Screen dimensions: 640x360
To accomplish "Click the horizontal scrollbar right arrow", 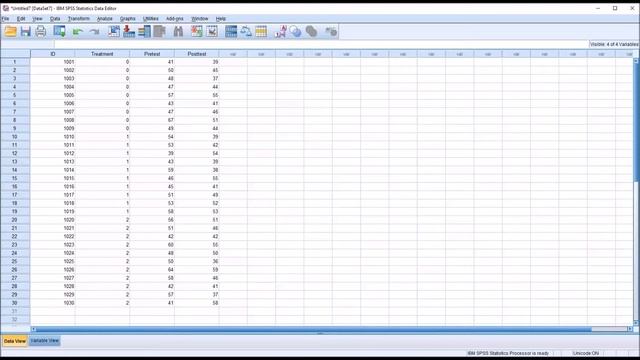I will pos(630,329).
